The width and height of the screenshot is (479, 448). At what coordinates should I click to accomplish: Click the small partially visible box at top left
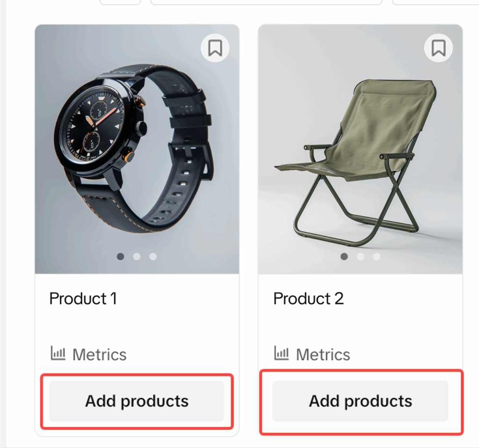tap(120, 2)
